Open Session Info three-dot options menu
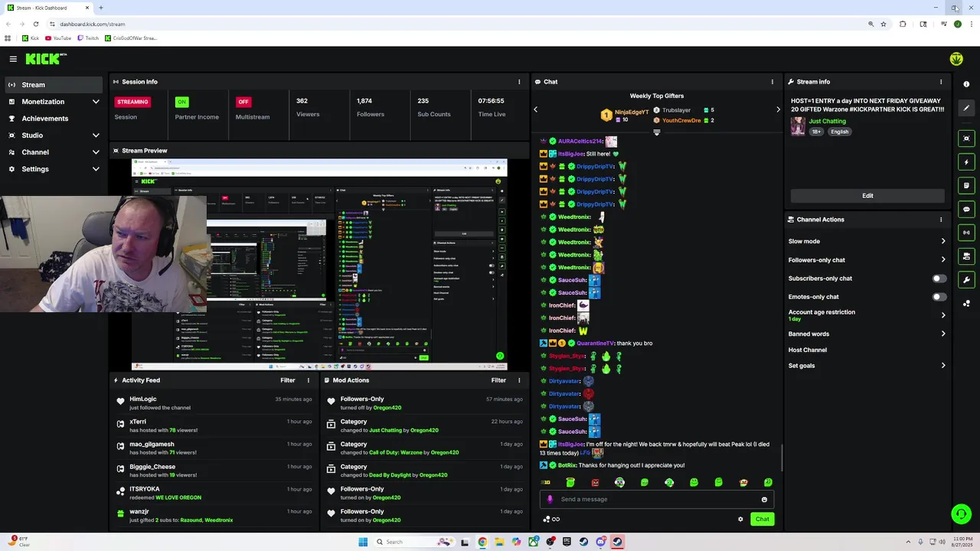 519,82
